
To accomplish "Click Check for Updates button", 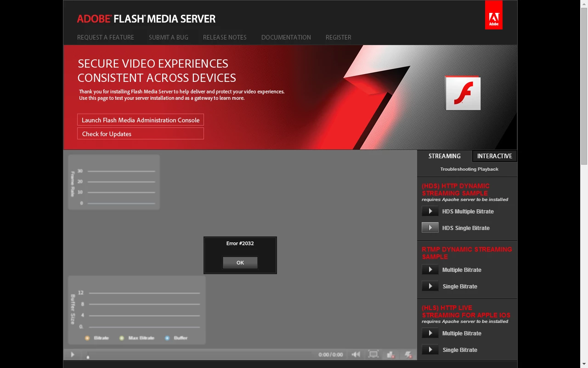I will (x=141, y=134).
